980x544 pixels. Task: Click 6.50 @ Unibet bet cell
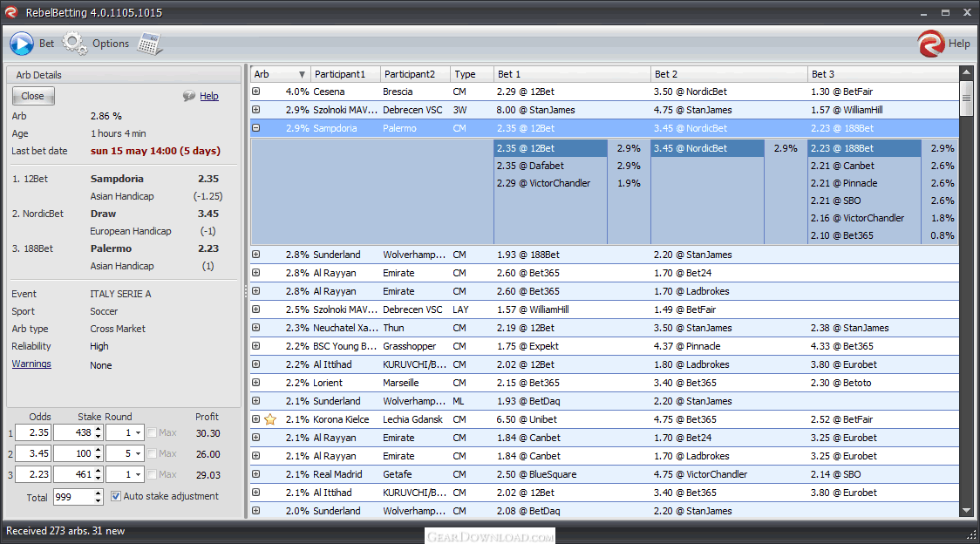[x=572, y=419]
